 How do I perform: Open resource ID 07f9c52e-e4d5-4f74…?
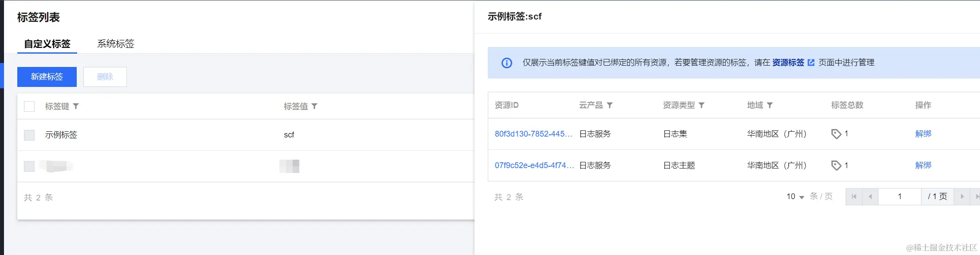click(534, 165)
